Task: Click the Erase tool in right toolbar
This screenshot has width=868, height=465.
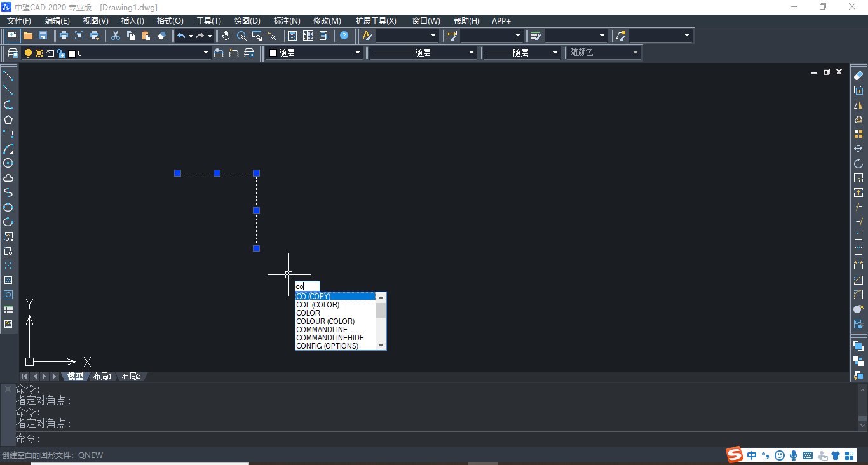Action: pyautogui.click(x=858, y=76)
